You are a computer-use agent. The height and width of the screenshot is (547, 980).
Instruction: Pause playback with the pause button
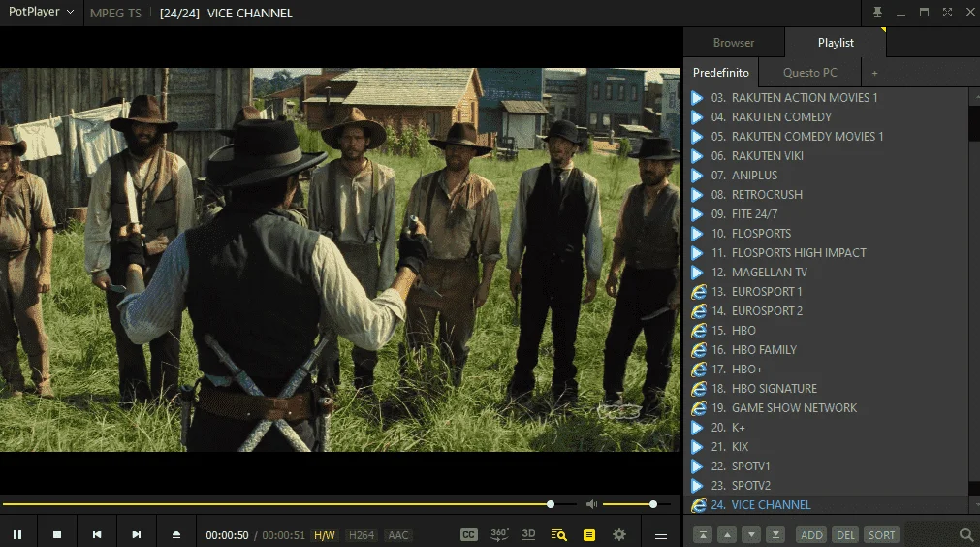coord(17,534)
